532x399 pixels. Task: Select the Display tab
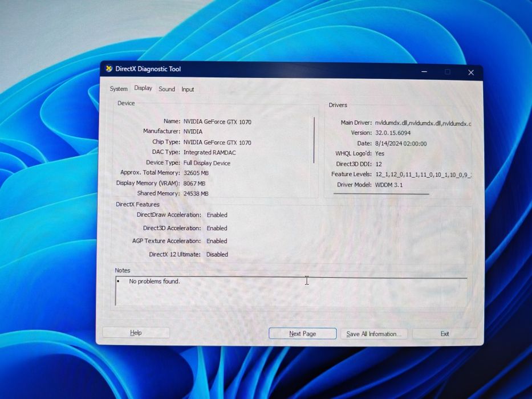pos(143,88)
